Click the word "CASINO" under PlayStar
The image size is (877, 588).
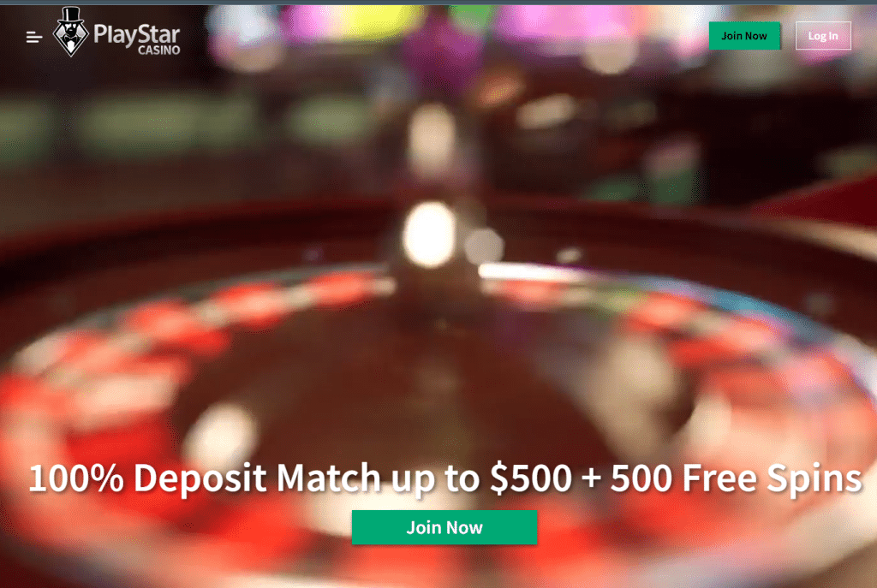[x=158, y=50]
